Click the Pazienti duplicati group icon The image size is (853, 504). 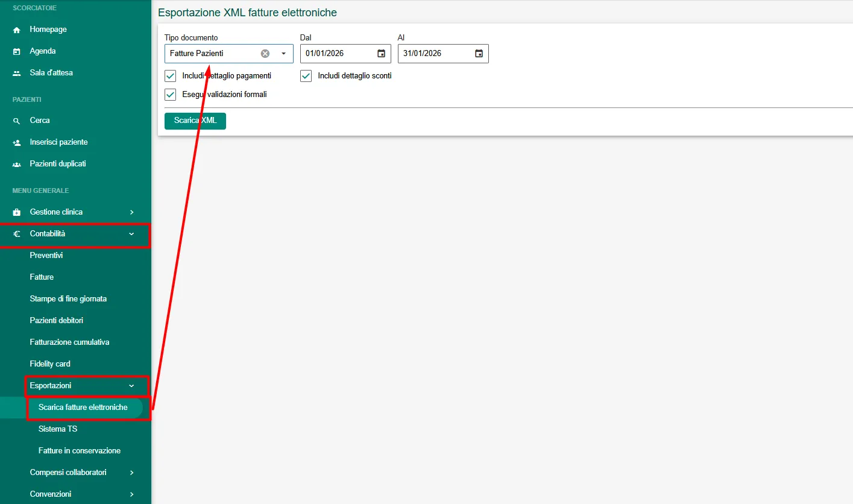point(17,164)
